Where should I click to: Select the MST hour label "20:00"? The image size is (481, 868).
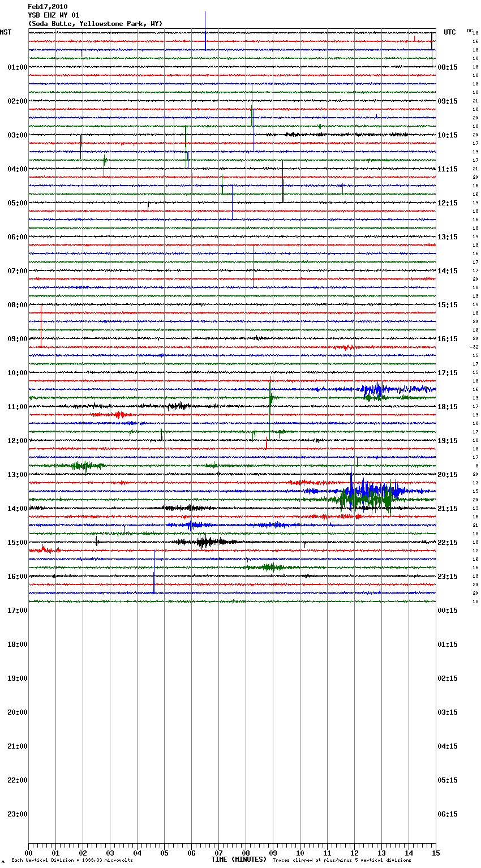[18, 712]
